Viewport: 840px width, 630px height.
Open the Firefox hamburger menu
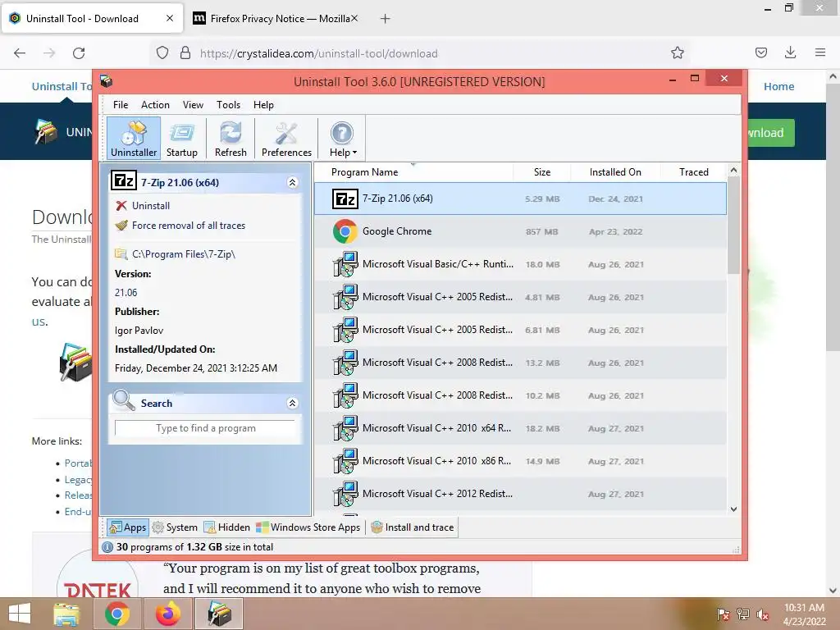point(820,52)
